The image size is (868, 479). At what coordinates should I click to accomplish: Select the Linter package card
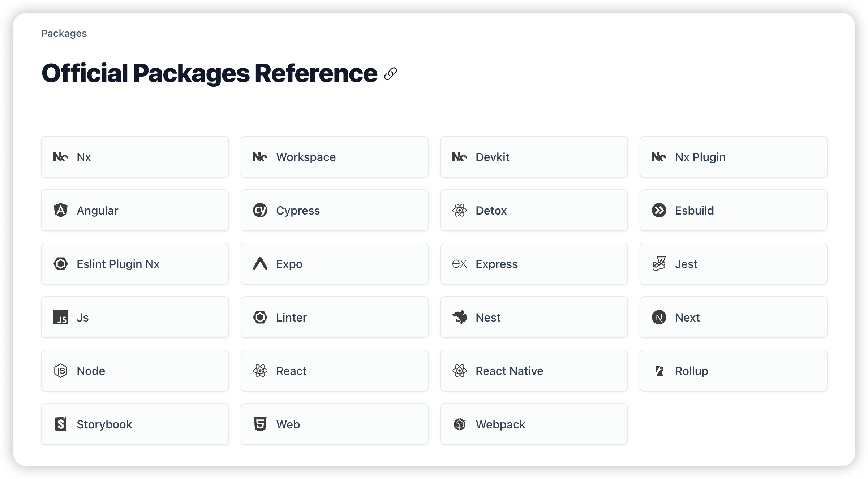coord(334,317)
